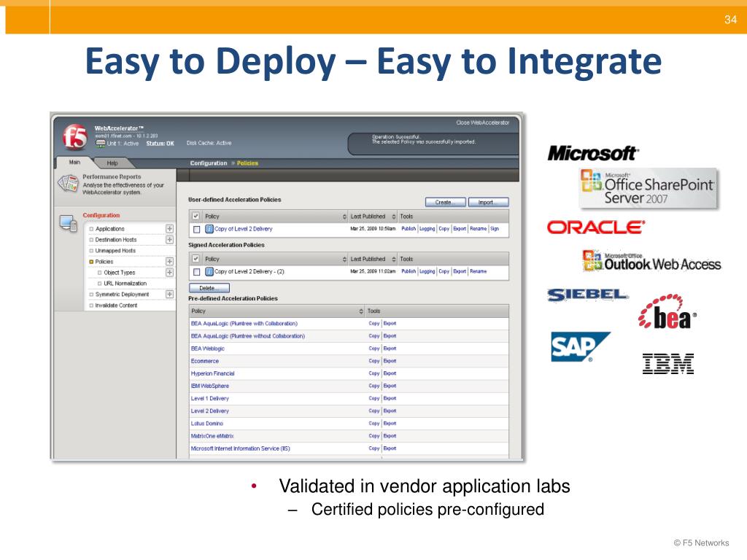
Task: Open the Hyperion Financial policy
Action: tap(212, 373)
